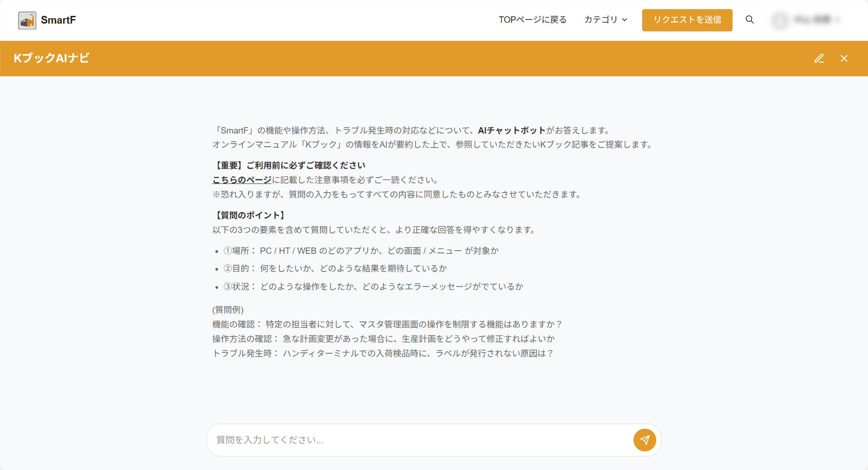This screenshot has width=868, height=470.
Task: Click the ①場所 bullet point text
Action: (x=361, y=251)
